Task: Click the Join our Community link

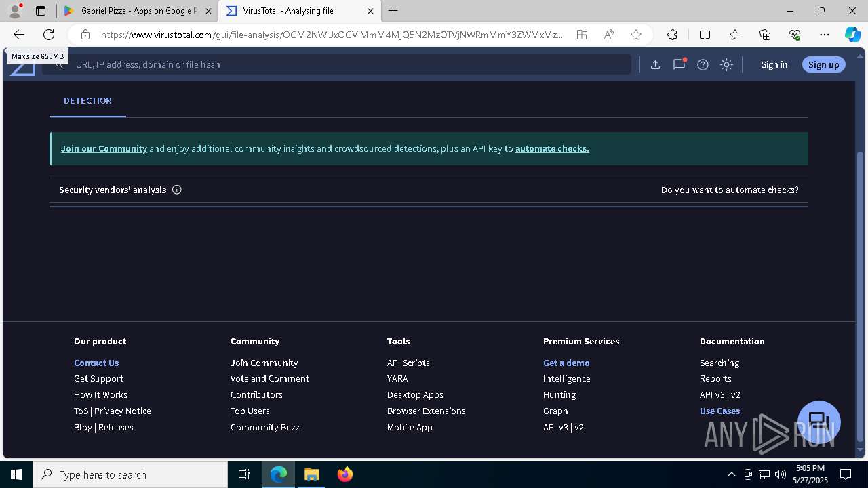Action: click(104, 148)
